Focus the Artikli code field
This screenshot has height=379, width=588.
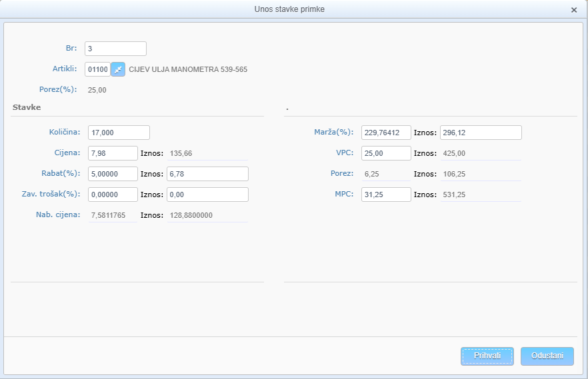97,69
